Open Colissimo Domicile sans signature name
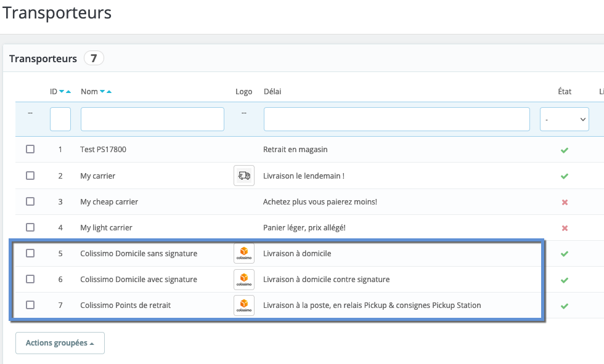The height and width of the screenshot is (364, 604). coord(139,254)
